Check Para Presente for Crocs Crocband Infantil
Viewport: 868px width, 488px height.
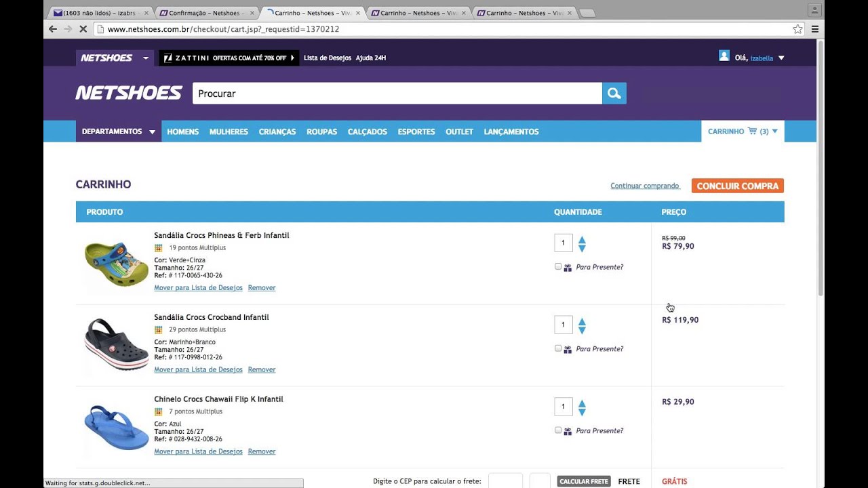tap(558, 348)
